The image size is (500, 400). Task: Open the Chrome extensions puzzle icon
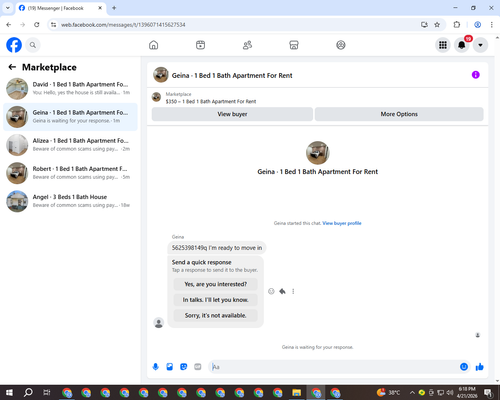[457, 25]
